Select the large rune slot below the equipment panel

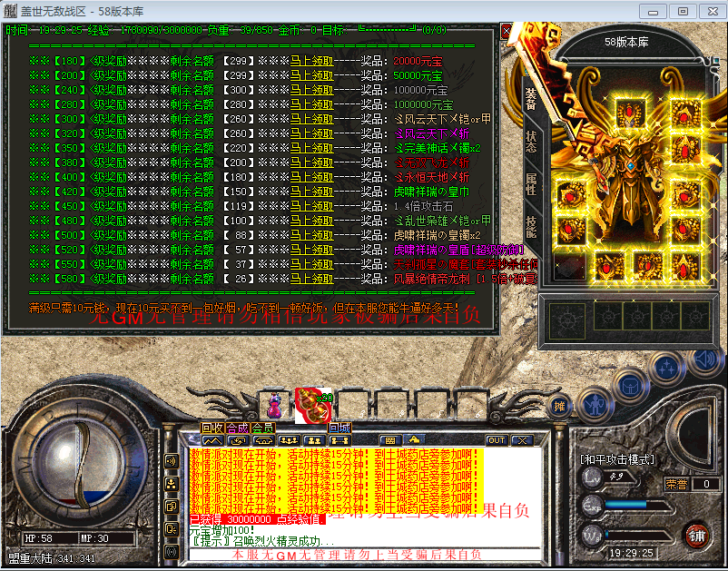(567, 320)
